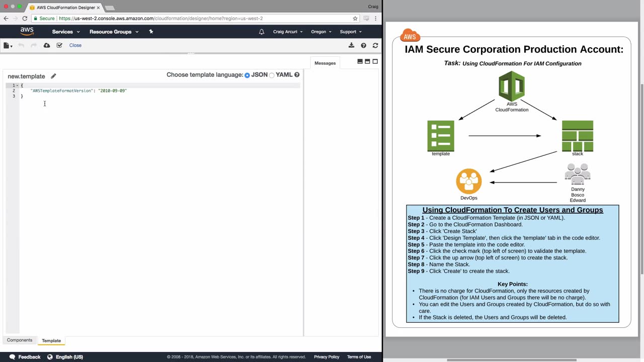This screenshot has width=644, height=362.
Task: Click the browser back arrow
Action: [6, 18]
